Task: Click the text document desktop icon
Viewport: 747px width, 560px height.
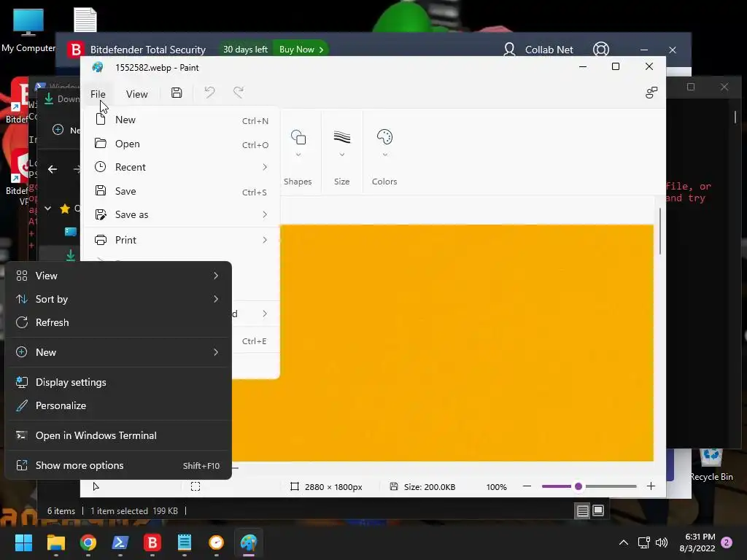Action: pyautogui.click(x=85, y=20)
